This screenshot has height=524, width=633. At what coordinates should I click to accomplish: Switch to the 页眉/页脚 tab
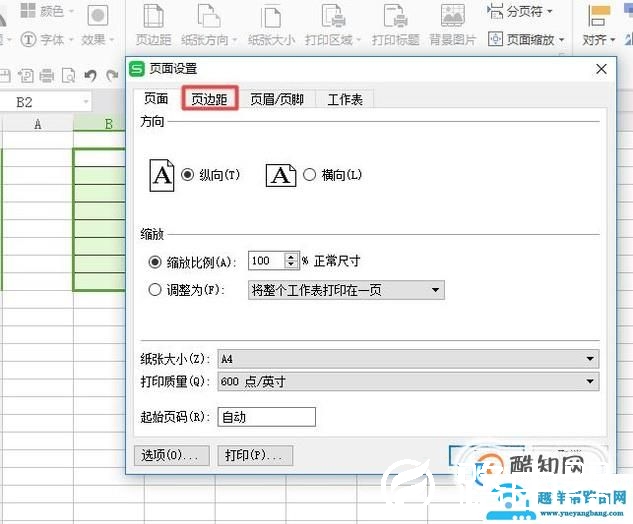pos(277,99)
